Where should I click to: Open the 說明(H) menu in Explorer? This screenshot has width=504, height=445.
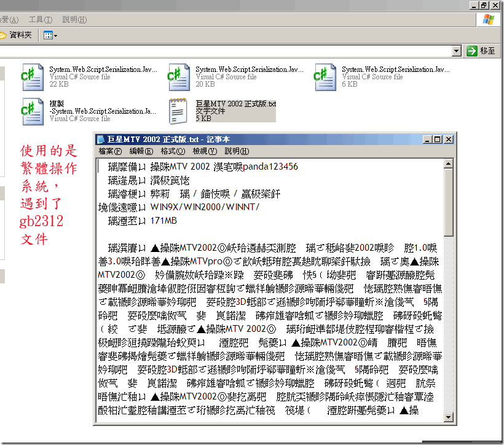coord(74,20)
